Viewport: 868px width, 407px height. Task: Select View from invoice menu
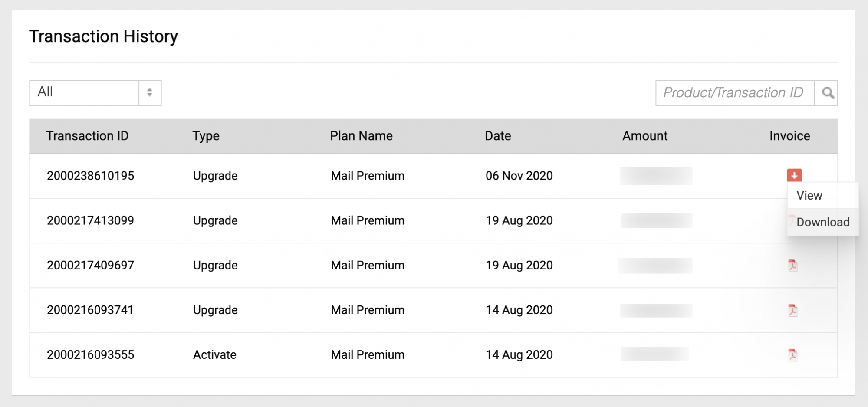coord(809,196)
